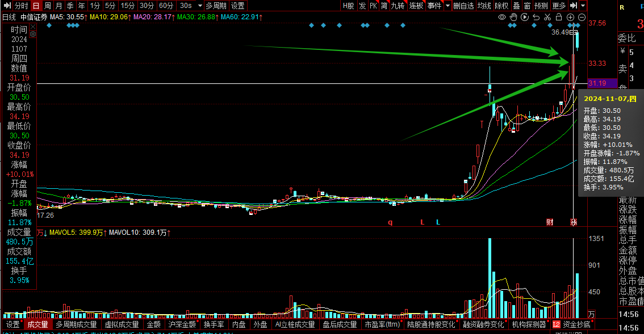Select the 30s period button
The image size is (644, 334).
click(x=186, y=6)
